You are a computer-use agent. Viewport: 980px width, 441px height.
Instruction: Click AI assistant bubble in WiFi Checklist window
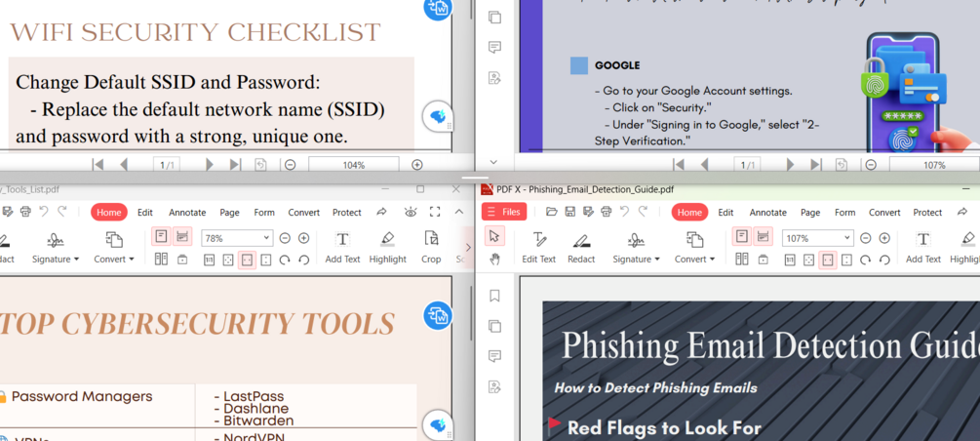pyautogui.click(x=437, y=116)
